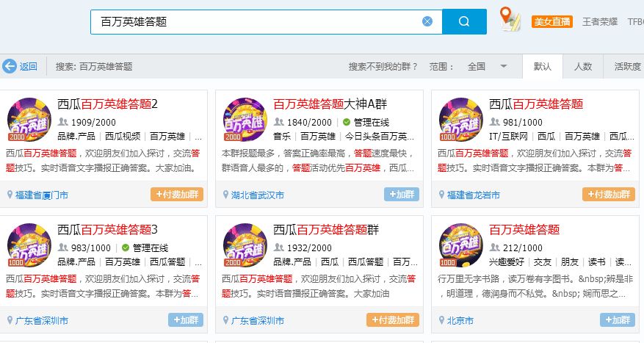This screenshot has height=343, width=644.
Task: Click 搜索不到我的群？ help link
Action: [383, 67]
